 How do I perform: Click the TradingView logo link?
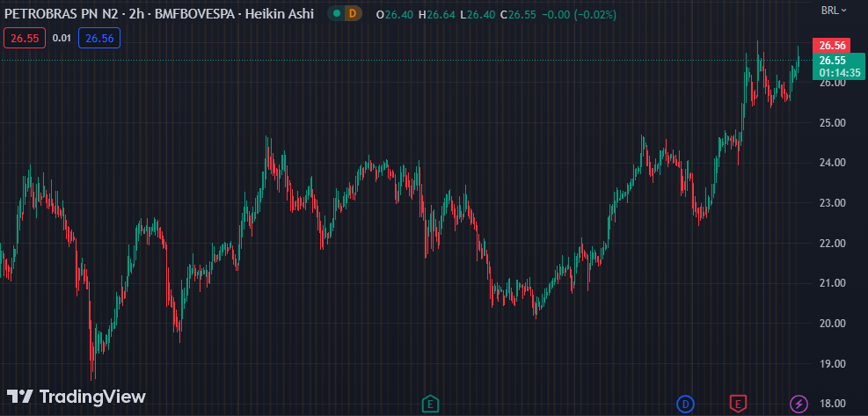point(76,397)
